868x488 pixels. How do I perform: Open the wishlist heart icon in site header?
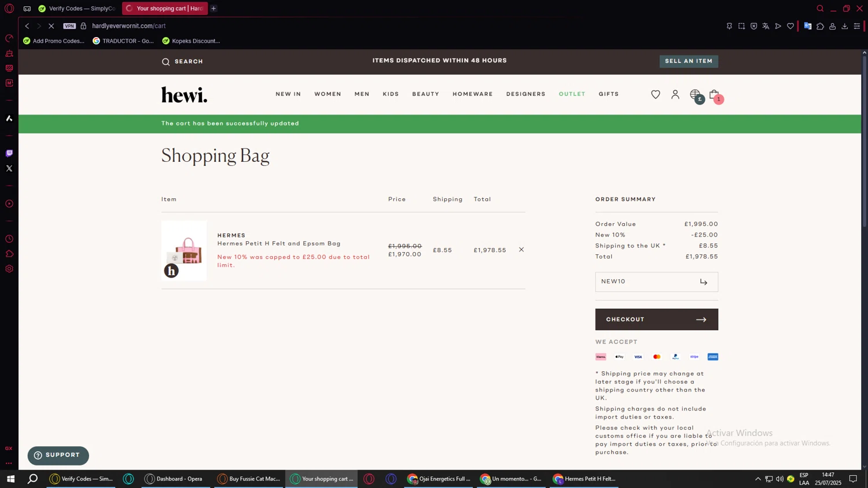tap(656, 94)
